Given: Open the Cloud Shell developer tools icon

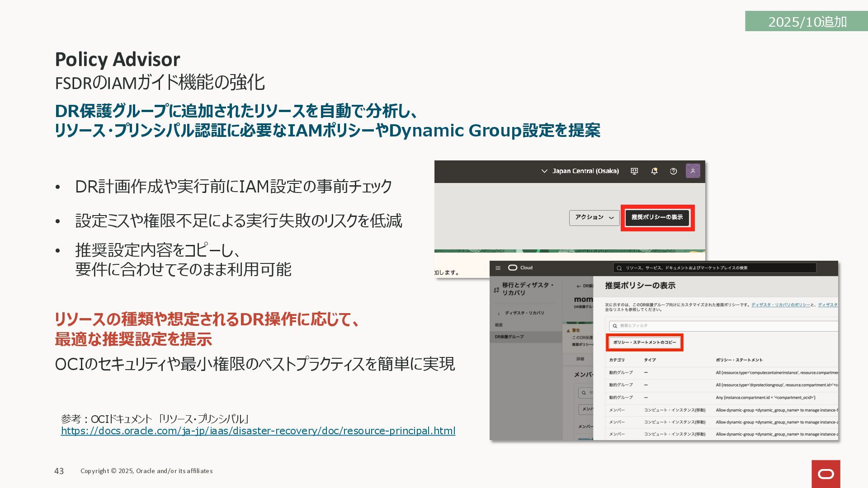Looking at the screenshot, I should [634, 171].
